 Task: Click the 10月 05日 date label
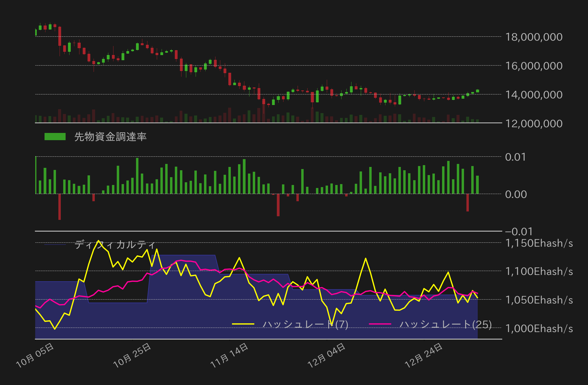tap(35, 356)
